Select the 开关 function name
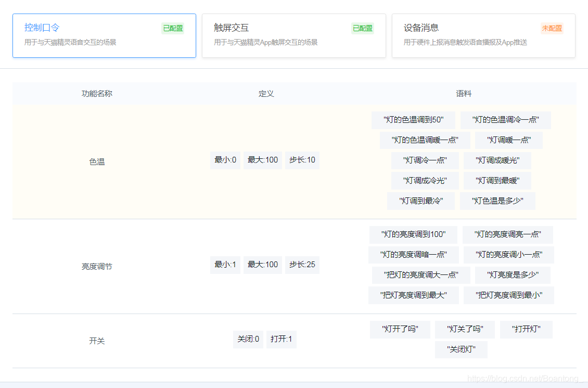 pyautogui.click(x=97, y=341)
